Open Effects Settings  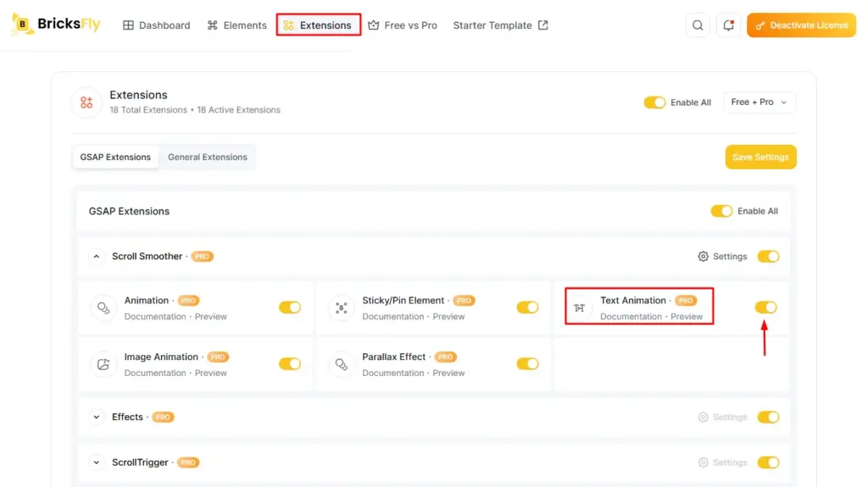click(722, 417)
